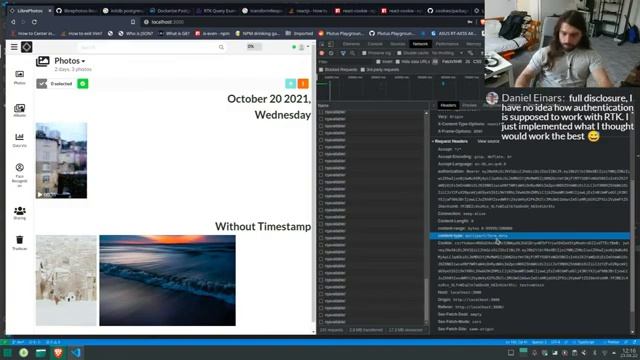This screenshot has width=640, height=360.
Task: Select the JS filter type
Action: pyautogui.click(x=467, y=62)
